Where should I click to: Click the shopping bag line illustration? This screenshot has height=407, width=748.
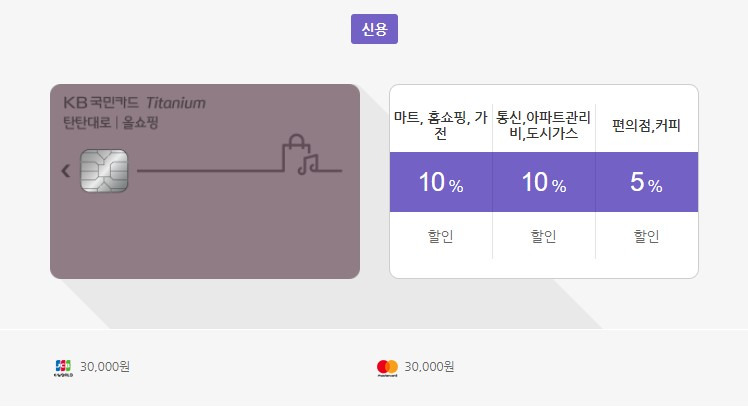coord(296,153)
